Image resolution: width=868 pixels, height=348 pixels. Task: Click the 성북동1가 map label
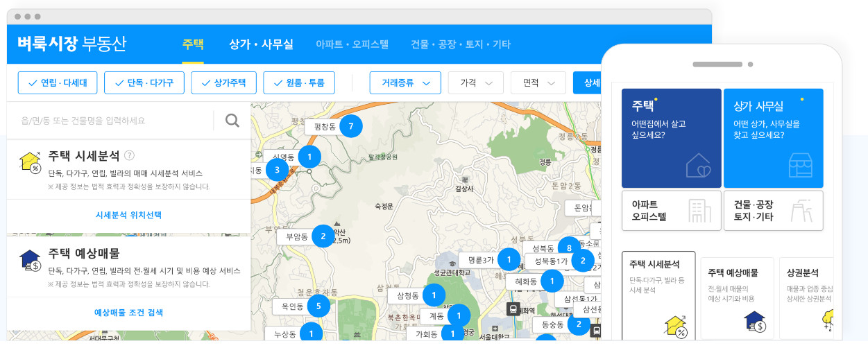[x=550, y=261]
